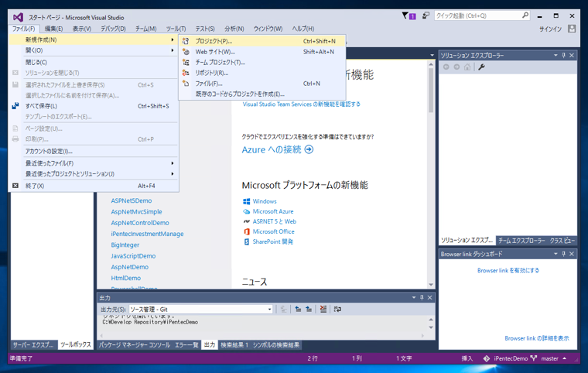
Task: Select Web サイト(W)... menu entry
Action: [x=262, y=52]
